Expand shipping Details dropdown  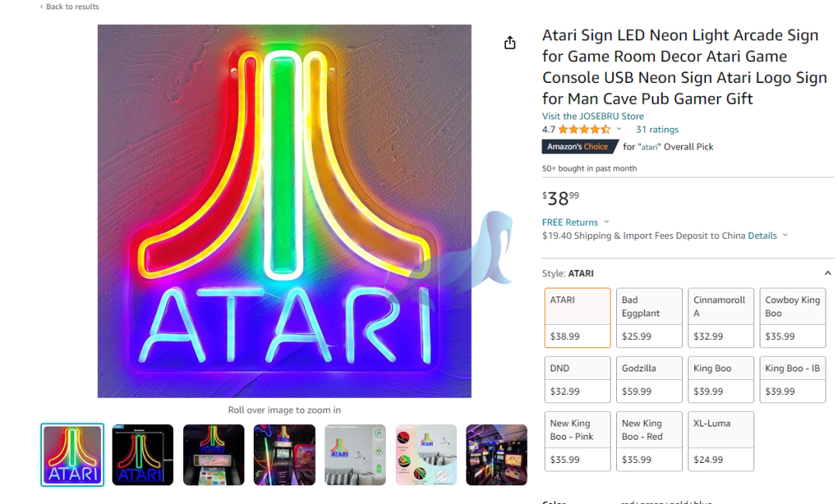tap(785, 235)
